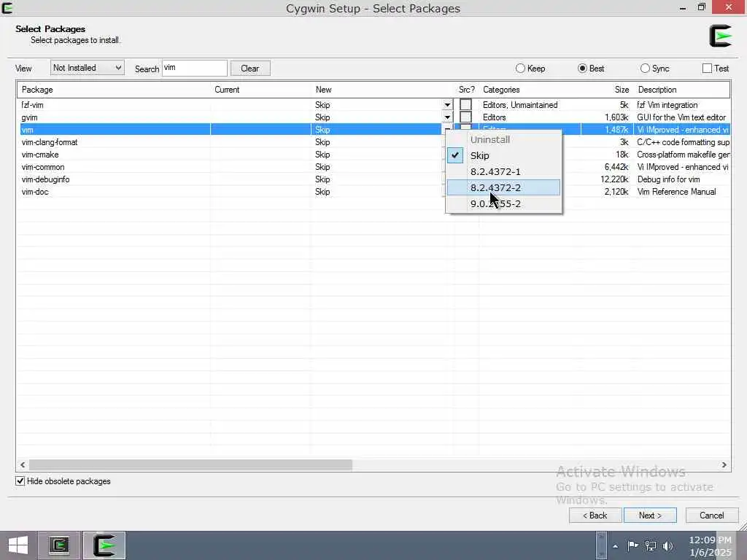The height and width of the screenshot is (560, 747).
Task: Click size 12,220k cell
Action: 614,179
